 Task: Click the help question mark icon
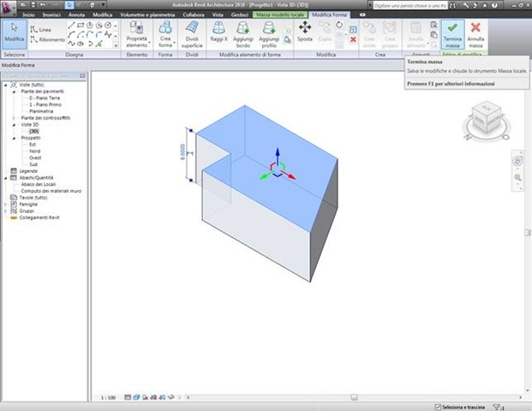[x=494, y=5]
